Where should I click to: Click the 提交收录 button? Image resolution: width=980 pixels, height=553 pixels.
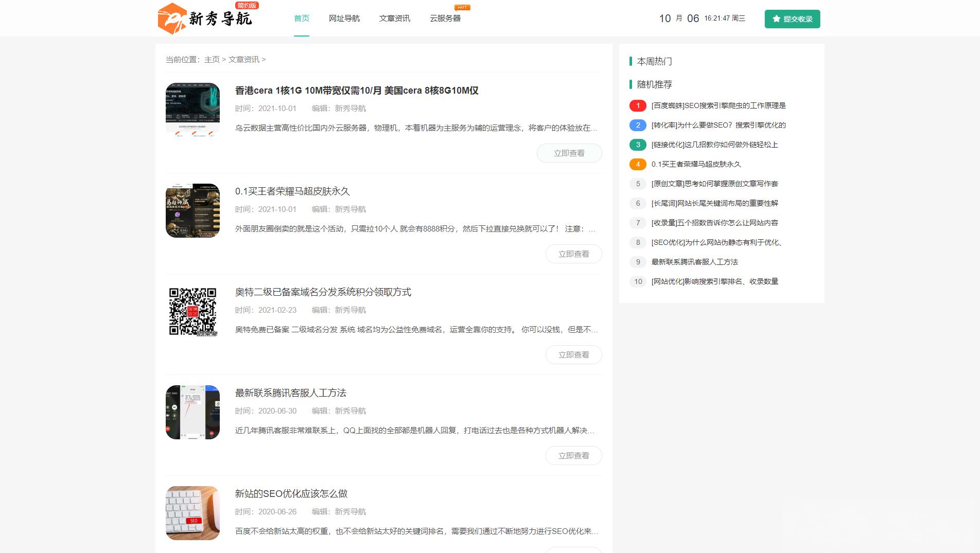(x=792, y=19)
